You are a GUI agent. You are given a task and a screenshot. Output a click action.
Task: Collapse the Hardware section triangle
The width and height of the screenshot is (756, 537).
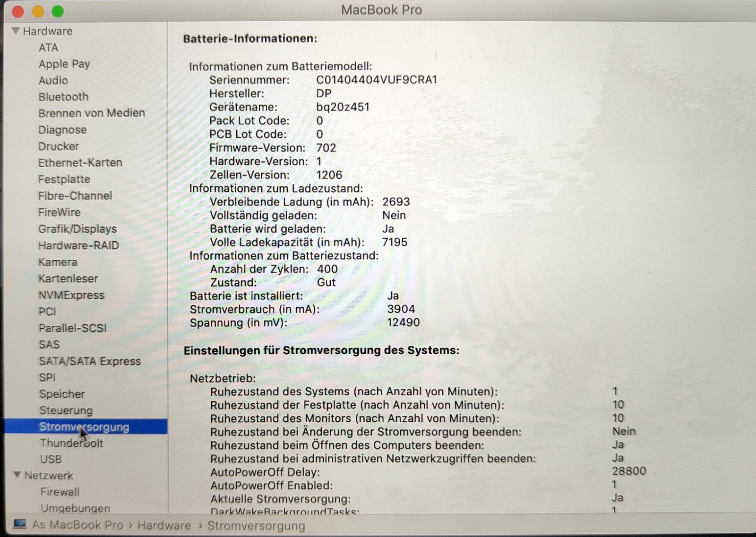pyautogui.click(x=16, y=31)
